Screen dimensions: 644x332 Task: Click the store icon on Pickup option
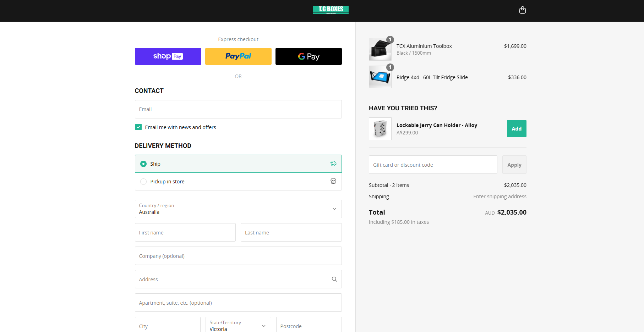pyautogui.click(x=333, y=181)
